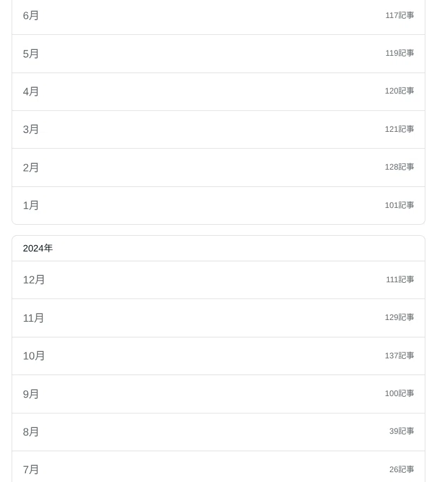448x482 pixels.
Task: Click the 117記事 article count
Action: click(399, 15)
